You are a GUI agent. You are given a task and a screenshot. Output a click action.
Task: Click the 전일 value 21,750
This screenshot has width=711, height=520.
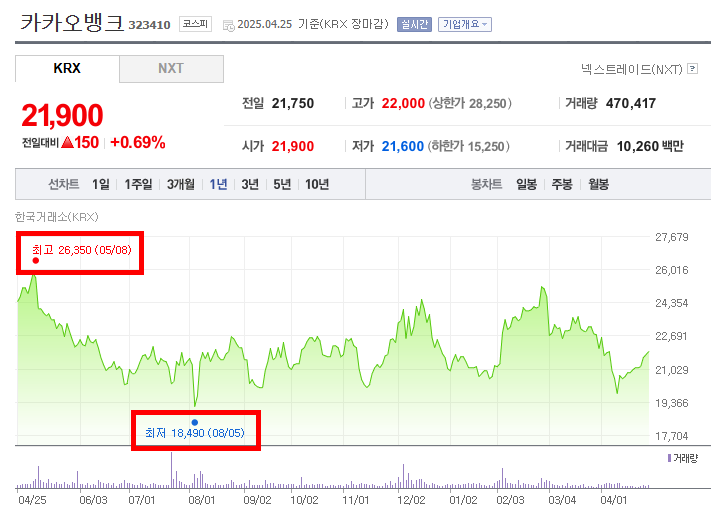coord(292,103)
